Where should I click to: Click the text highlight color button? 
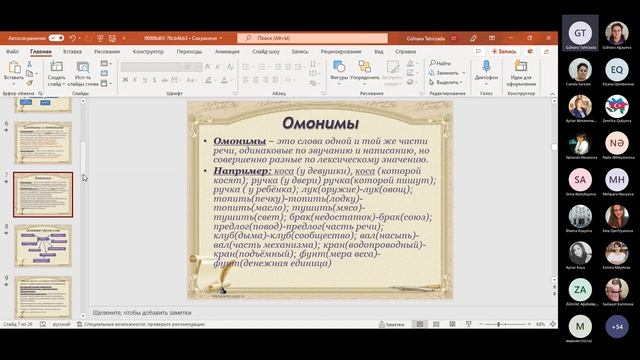coord(209,80)
